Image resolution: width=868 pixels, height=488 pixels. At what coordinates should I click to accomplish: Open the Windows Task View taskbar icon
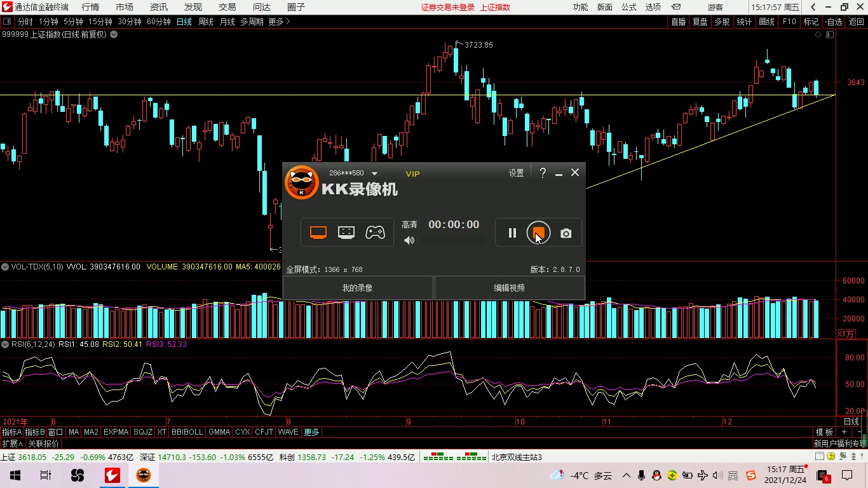[45, 475]
